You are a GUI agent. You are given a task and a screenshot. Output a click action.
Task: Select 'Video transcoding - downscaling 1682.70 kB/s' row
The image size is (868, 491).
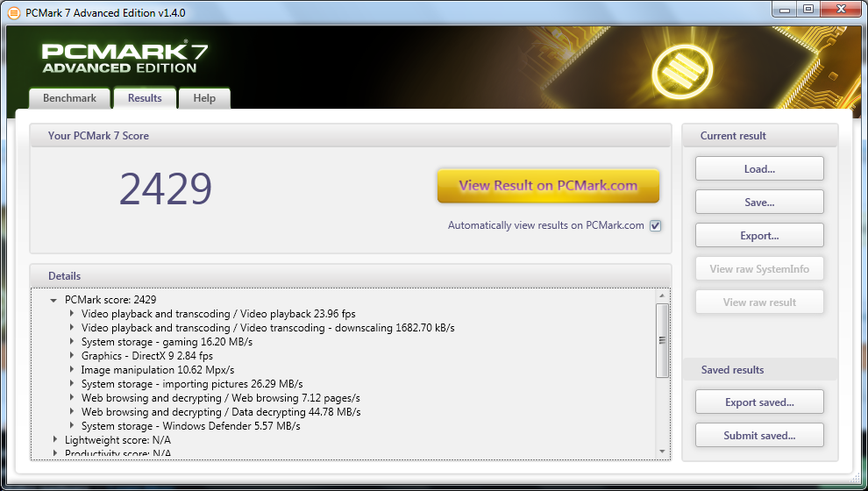click(268, 327)
